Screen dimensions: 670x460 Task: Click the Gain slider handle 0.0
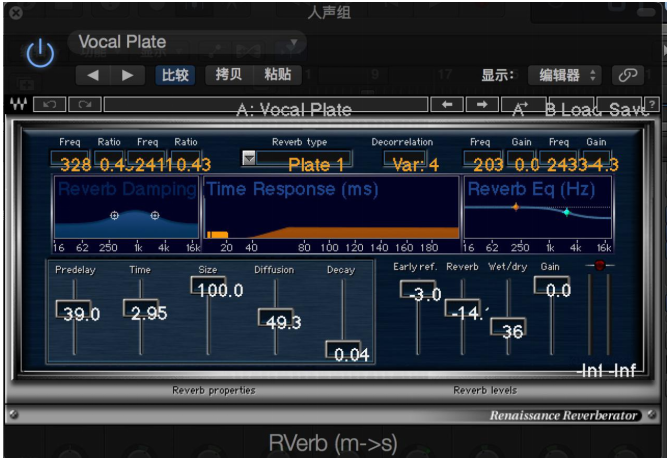[552, 286]
